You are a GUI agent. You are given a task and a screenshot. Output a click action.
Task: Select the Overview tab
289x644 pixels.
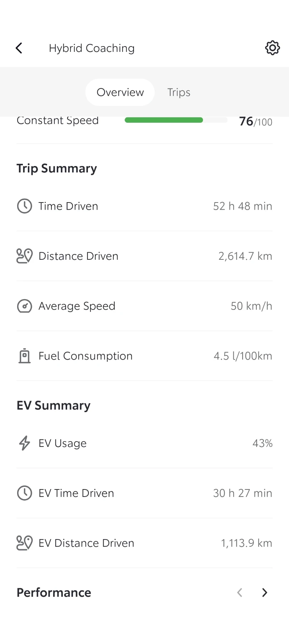point(120,92)
